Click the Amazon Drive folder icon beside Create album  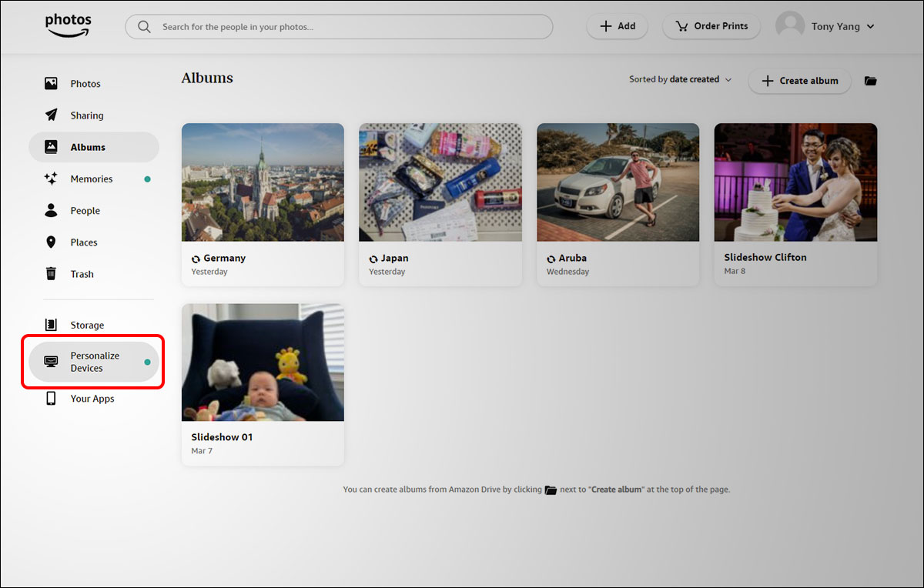(871, 81)
